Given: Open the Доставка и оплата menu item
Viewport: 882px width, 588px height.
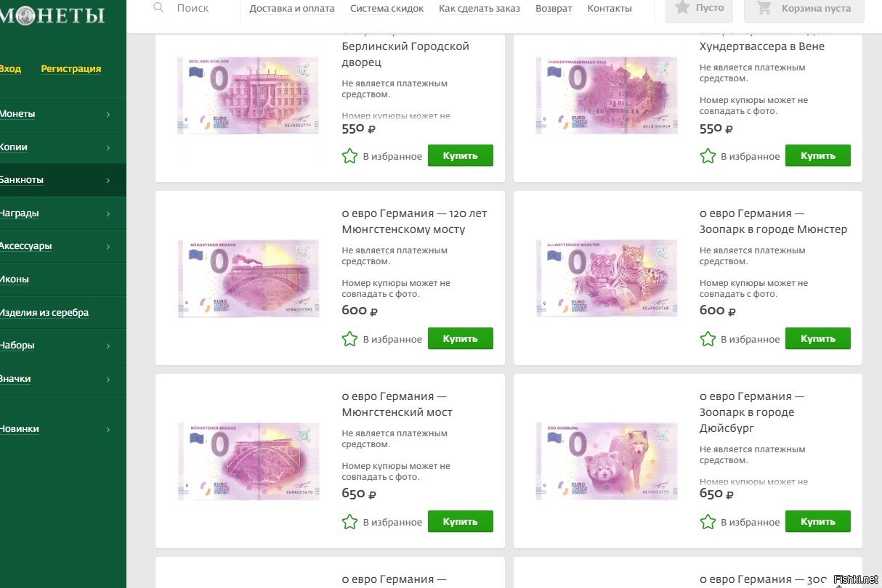Looking at the screenshot, I should click(x=292, y=9).
